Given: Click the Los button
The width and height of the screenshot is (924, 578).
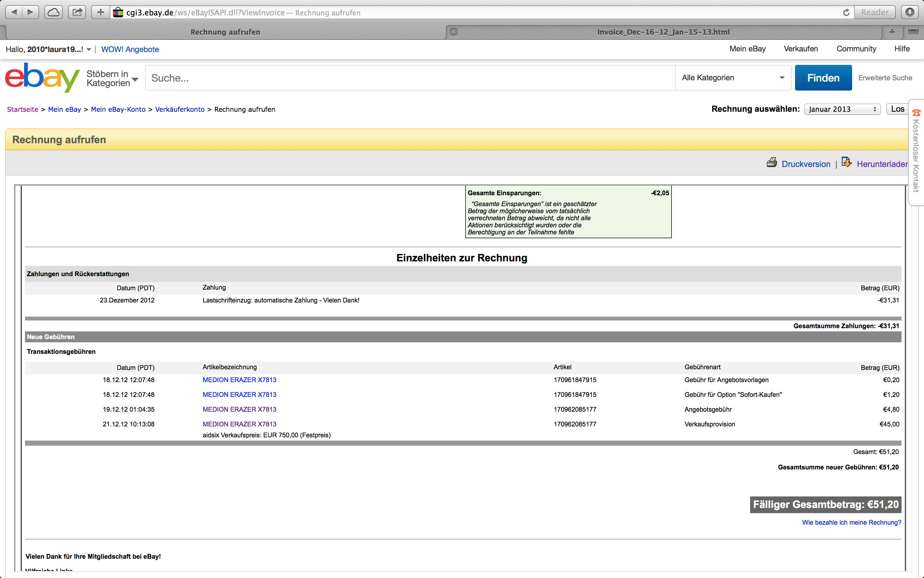Looking at the screenshot, I should tap(897, 109).
